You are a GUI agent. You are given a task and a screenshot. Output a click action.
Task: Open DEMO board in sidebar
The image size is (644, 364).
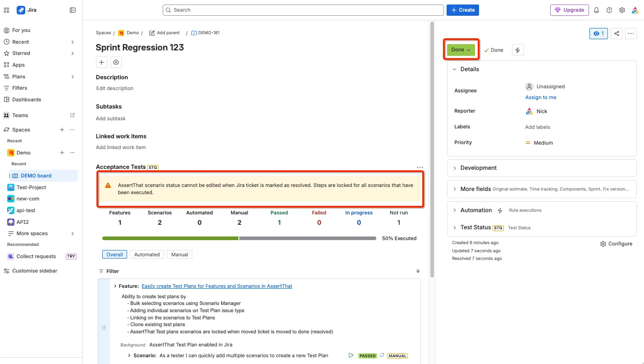pos(43,176)
